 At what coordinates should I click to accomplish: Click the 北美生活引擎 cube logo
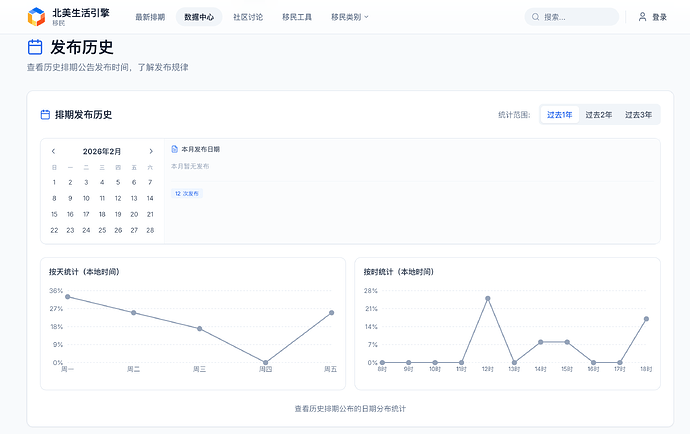36,17
